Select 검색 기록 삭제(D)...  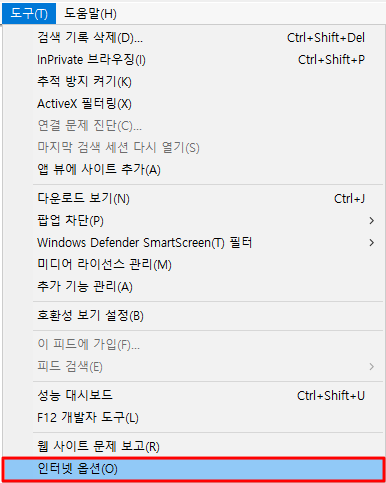coord(193,38)
